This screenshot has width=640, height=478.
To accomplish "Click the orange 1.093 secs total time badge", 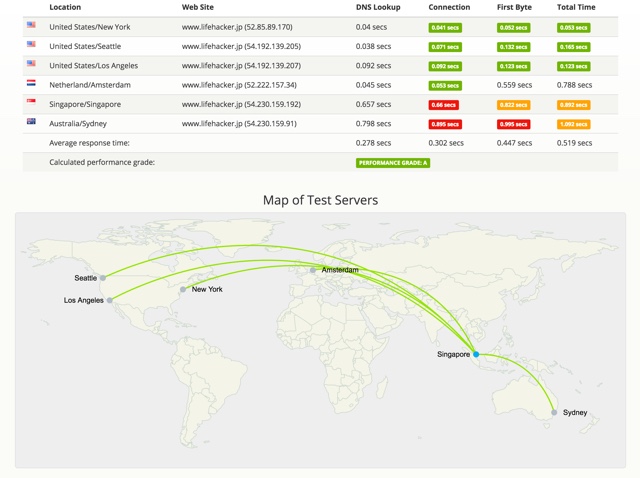I will 573,123.
